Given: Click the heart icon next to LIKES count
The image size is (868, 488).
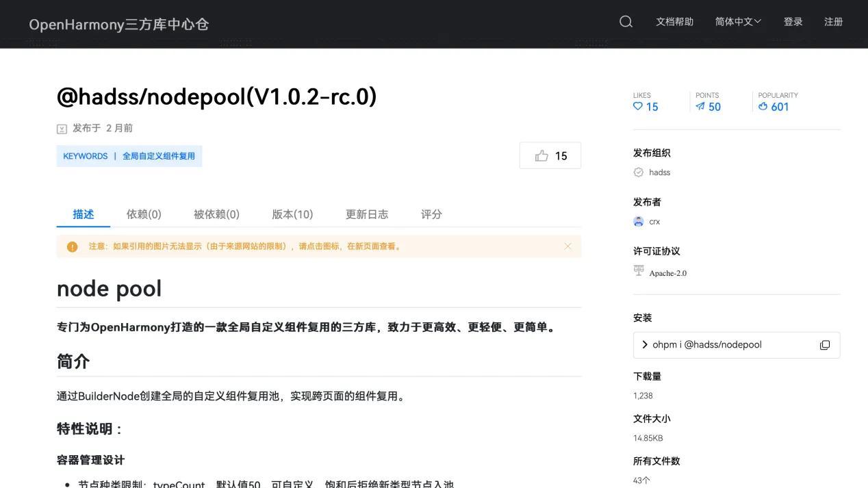Looking at the screenshot, I should (637, 107).
